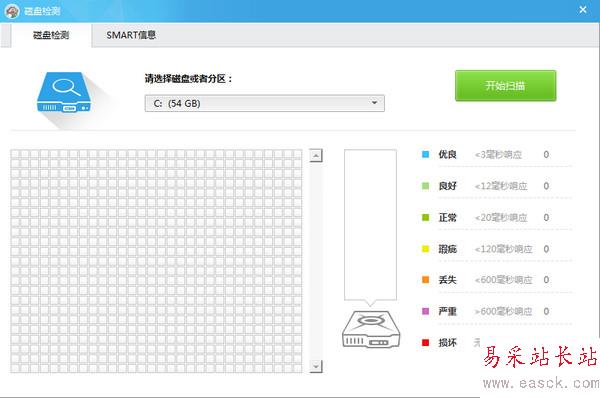
Task: Click the tall scan progress column
Action: point(370,225)
